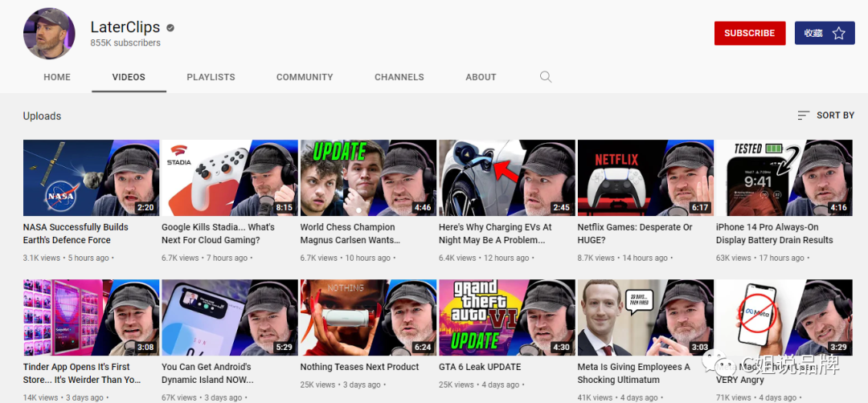
Task: Click the red SUBSCRIBE button
Action: tap(750, 33)
